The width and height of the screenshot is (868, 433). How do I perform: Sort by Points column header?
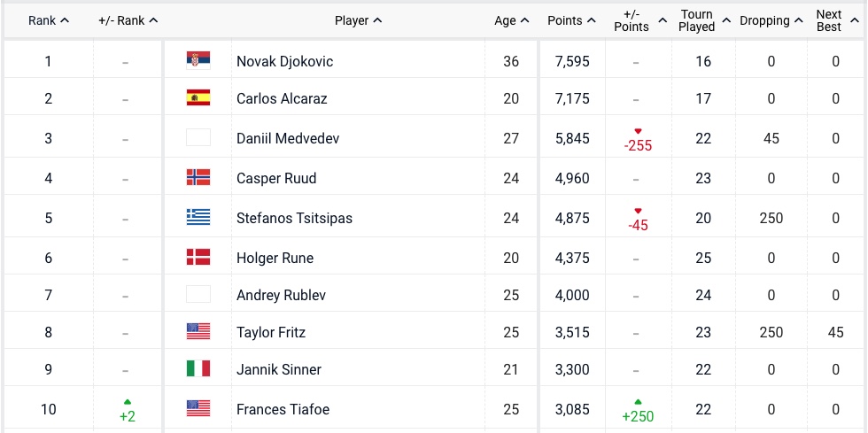coord(570,20)
